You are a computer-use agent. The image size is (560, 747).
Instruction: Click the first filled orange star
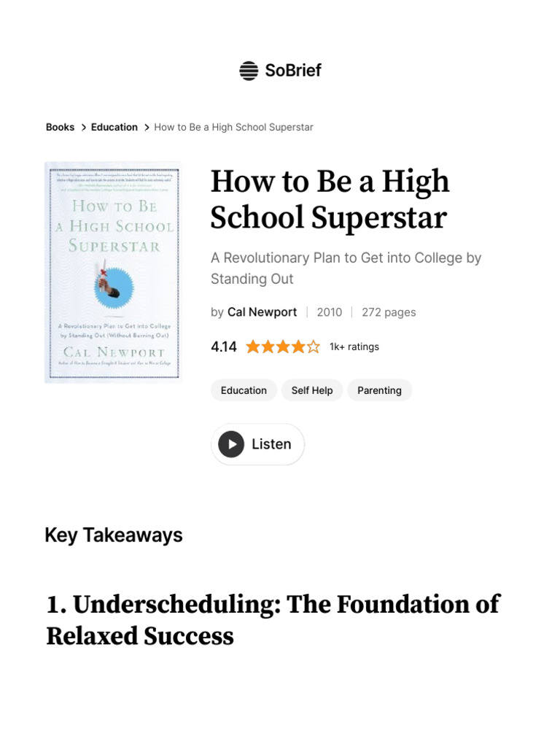[x=253, y=347]
